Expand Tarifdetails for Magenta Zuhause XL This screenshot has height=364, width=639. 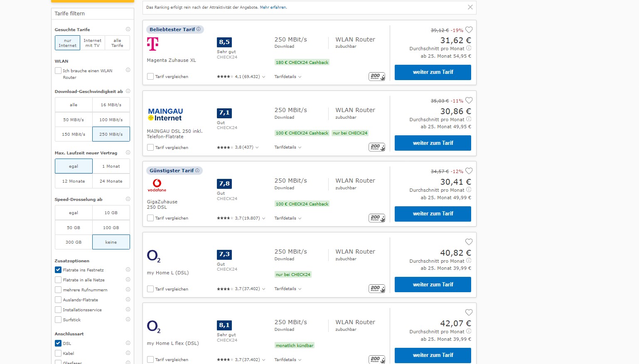tap(288, 77)
